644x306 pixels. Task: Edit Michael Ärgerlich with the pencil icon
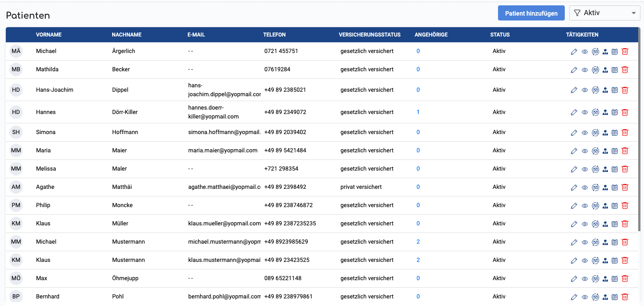(x=574, y=52)
